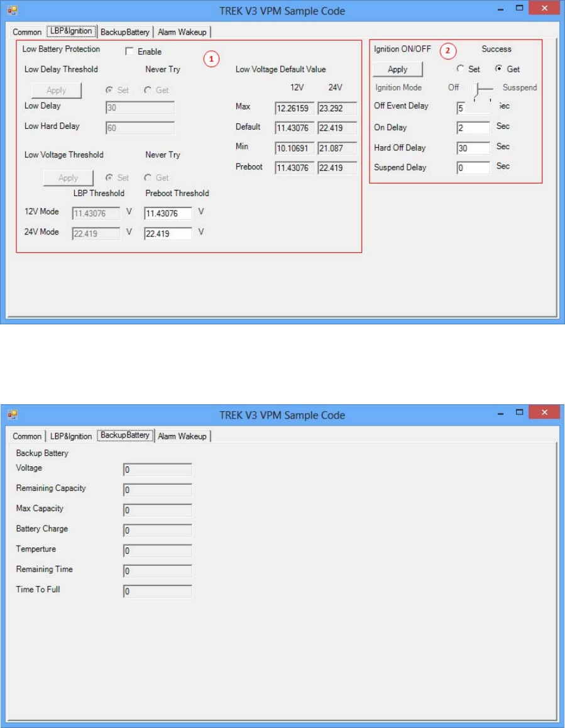Minimize the top TREK V3 VPM window
The width and height of the screenshot is (565, 728).
point(500,9)
